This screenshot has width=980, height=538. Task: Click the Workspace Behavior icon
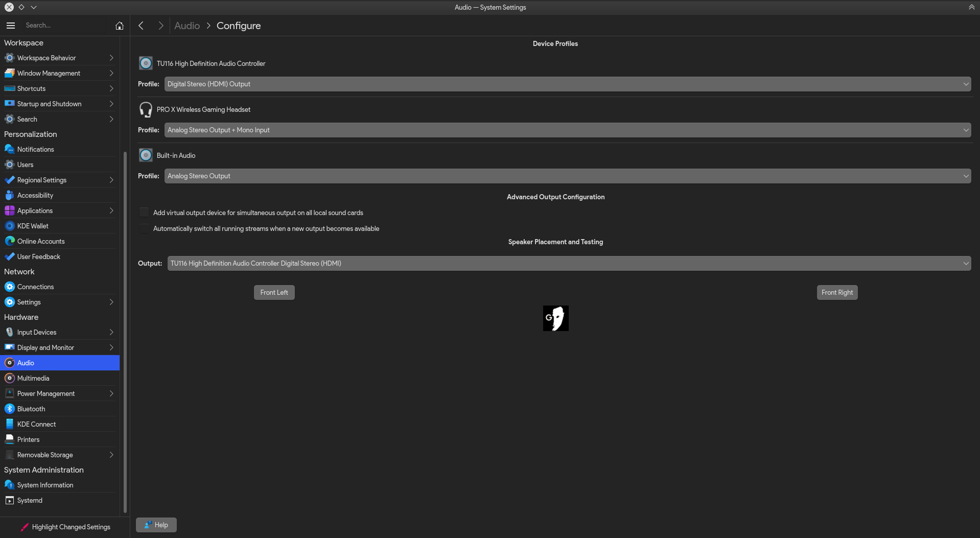(x=9, y=58)
